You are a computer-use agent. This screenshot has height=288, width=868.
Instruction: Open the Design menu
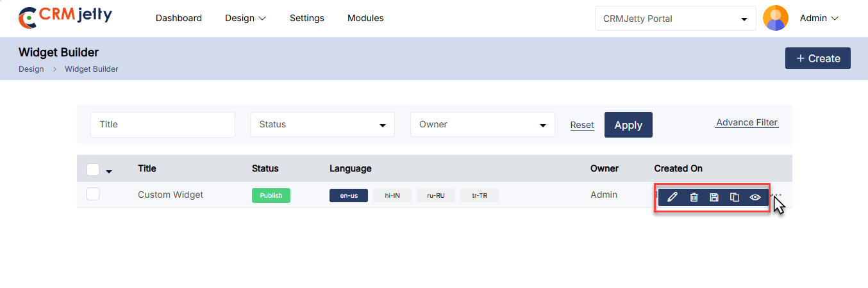(x=245, y=19)
